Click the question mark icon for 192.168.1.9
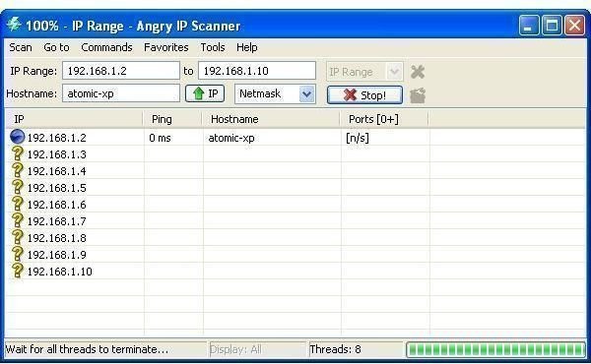 pos(17,254)
